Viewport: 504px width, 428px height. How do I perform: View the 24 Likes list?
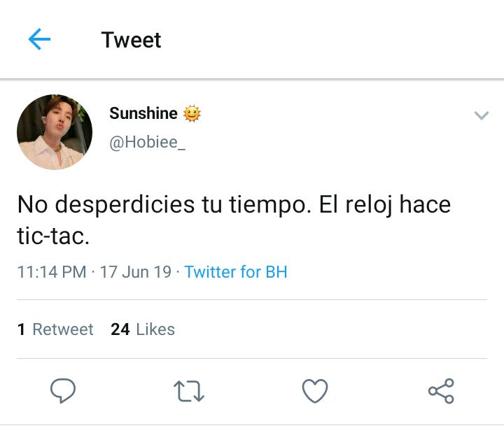point(143,329)
